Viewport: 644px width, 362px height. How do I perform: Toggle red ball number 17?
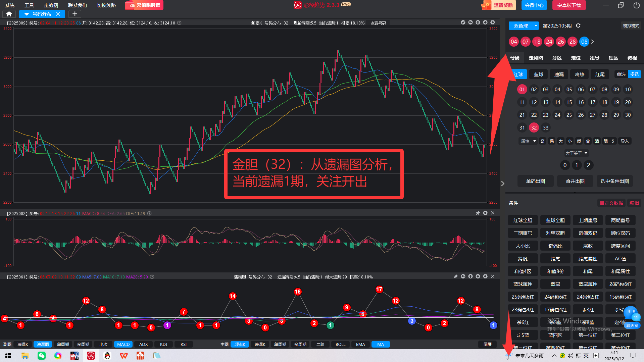click(593, 102)
